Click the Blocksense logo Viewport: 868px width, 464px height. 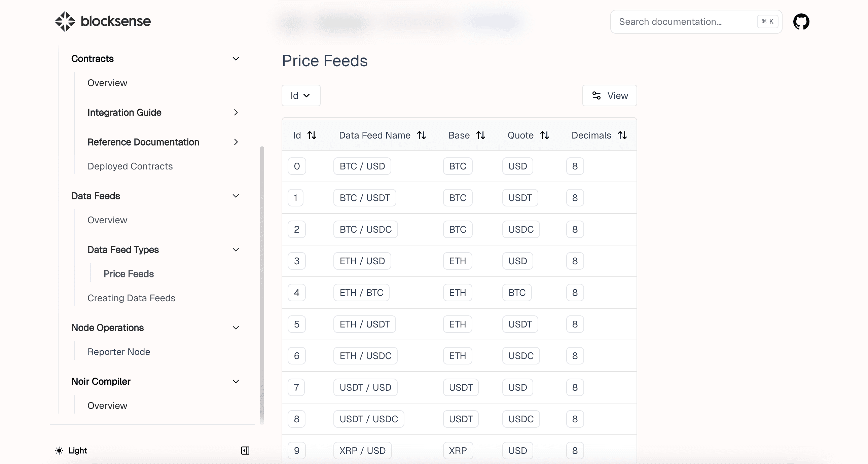tap(103, 21)
